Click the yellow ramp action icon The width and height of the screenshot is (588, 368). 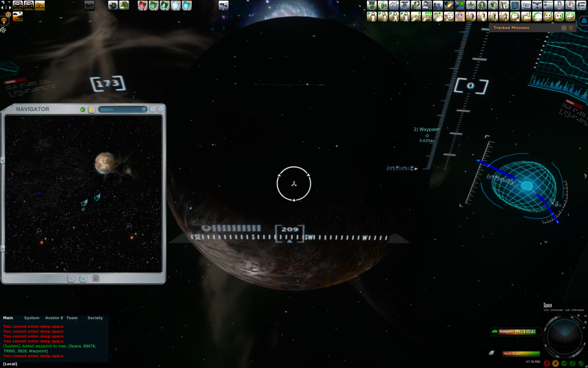tap(40, 5)
